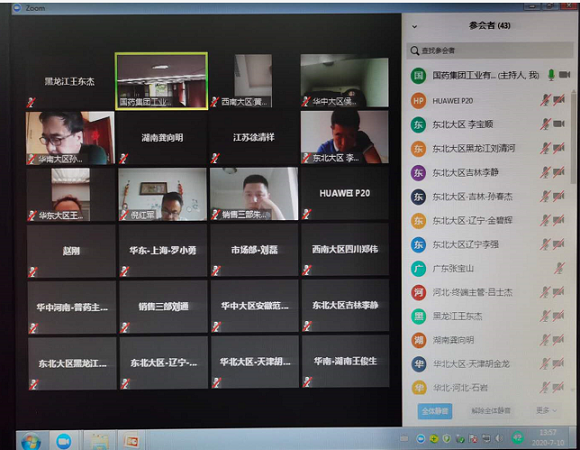Click the green microphone icon of the host
Viewport: 580px width, 450px height.
[551, 75]
